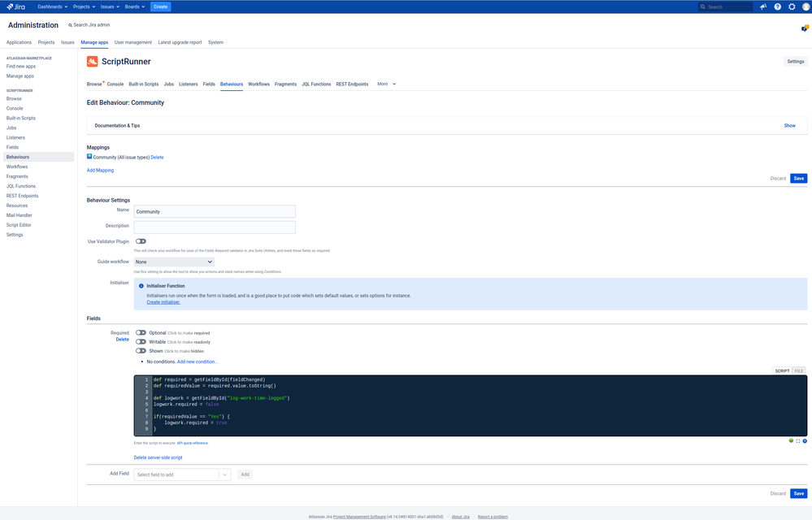Open the Workflows tab in ScriptRunner
This screenshot has width=812, height=520.
point(258,84)
